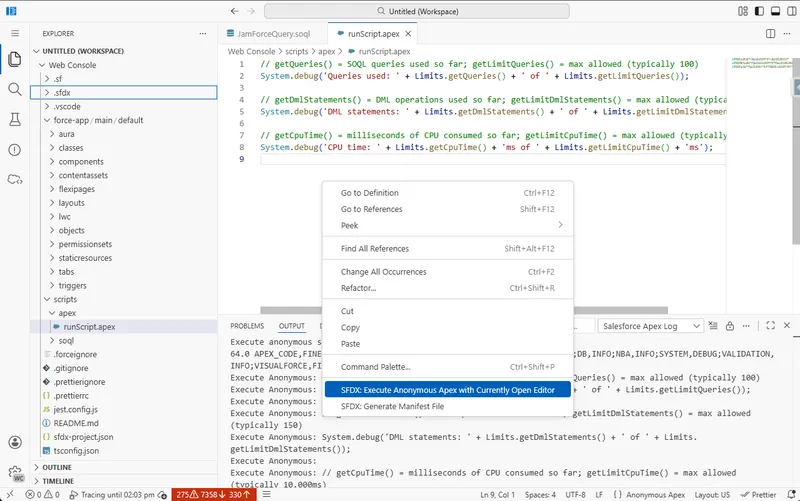Close the bottom panel
The image size is (800, 501).
(x=787, y=325)
